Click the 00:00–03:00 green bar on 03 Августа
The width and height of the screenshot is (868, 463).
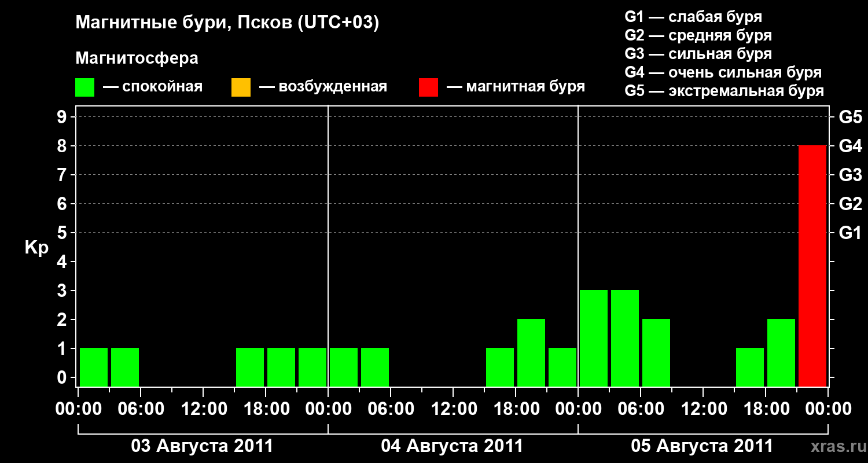click(x=94, y=367)
